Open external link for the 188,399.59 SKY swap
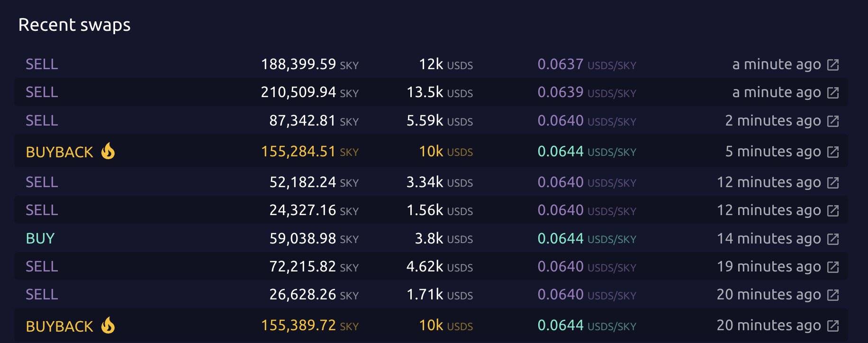The image size is (868, 343). [832, 65]
